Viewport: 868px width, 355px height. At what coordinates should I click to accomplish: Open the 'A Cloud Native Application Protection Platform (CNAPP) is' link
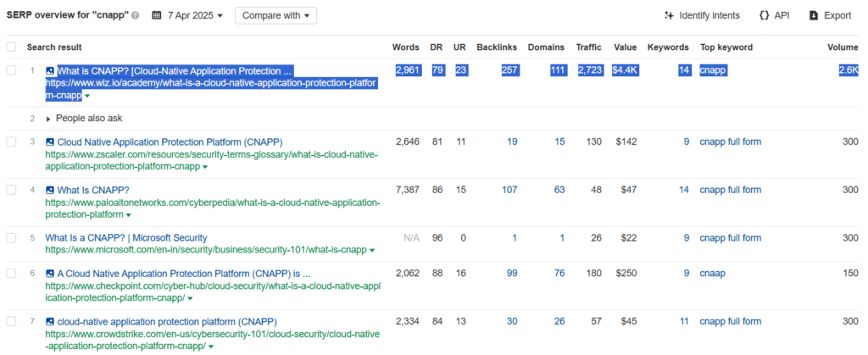tap(184, 274)
